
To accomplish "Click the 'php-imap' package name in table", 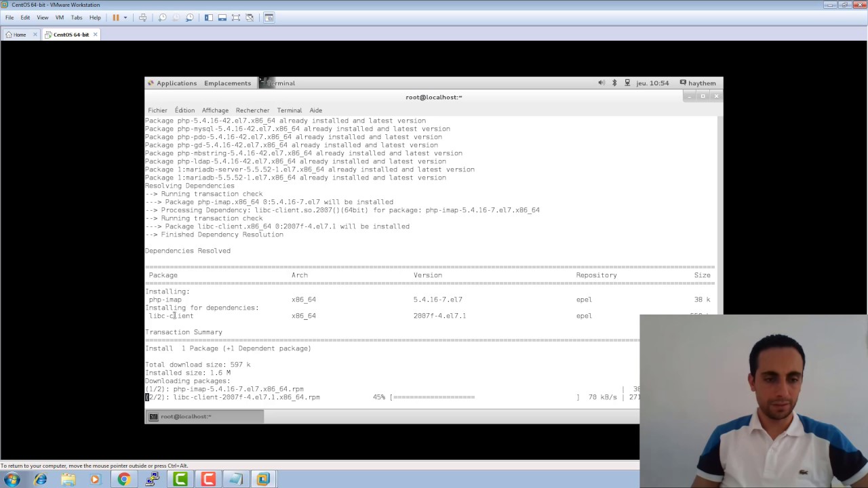I will [x=165, y=300].
